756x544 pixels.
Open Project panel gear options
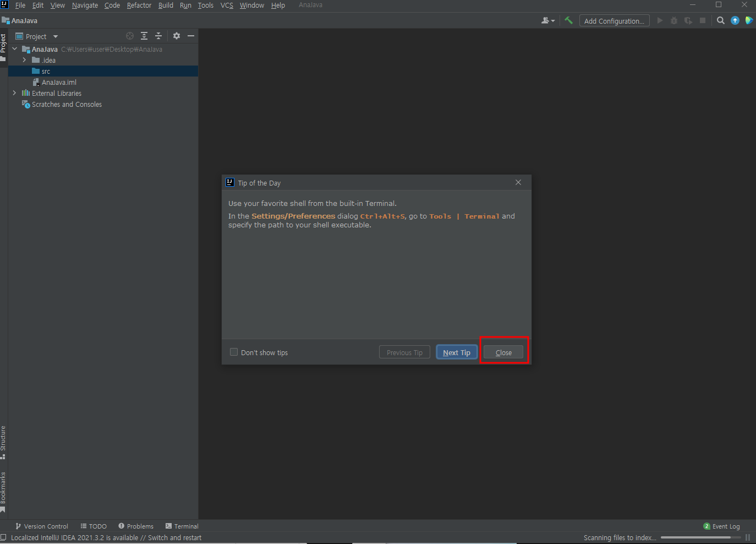(177, 36)
